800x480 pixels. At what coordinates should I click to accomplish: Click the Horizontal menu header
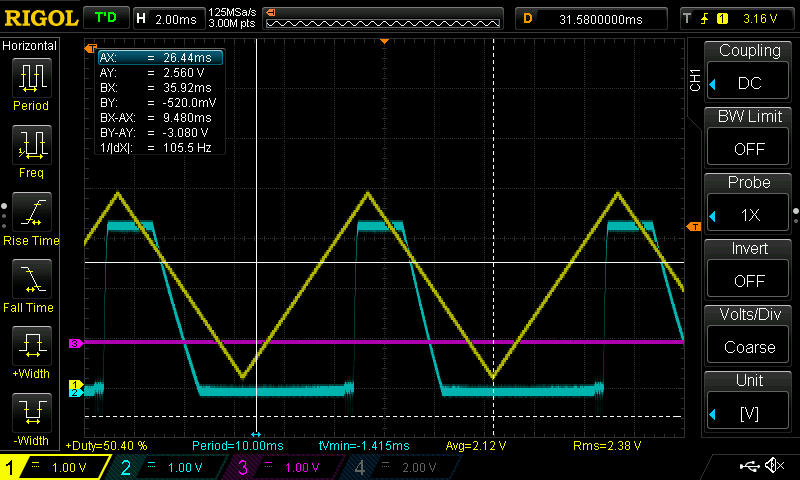(x=30, y=46)
